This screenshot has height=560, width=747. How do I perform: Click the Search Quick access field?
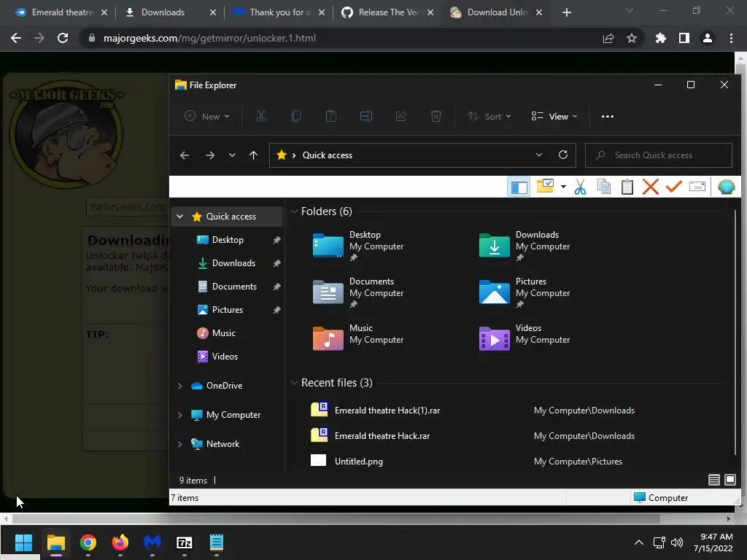pyautogui.click(x=659, y=155)
